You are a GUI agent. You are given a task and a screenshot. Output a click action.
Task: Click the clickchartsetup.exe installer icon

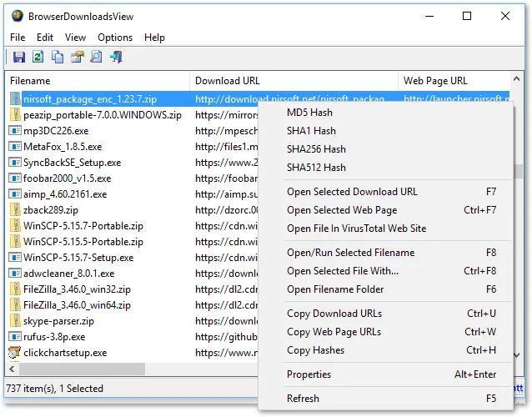[14, 353]
